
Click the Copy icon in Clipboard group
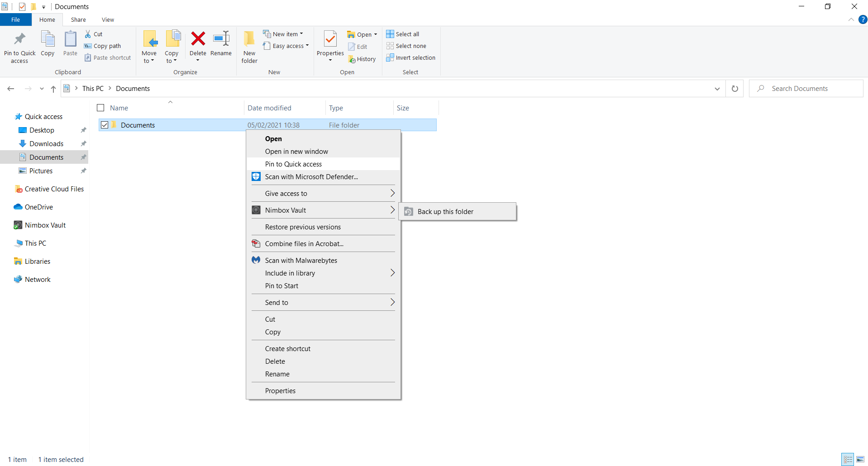tap(48, 39)
